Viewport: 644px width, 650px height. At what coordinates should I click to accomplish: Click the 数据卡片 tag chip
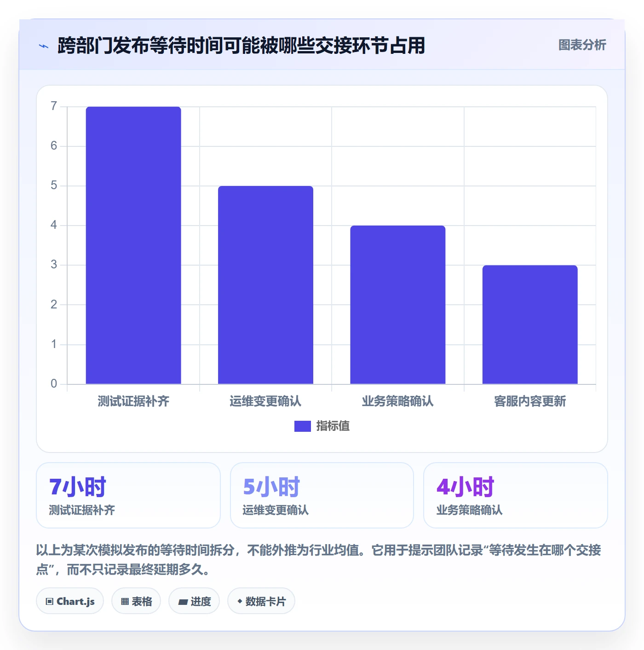pyautogui.click(x=261, y=601)
